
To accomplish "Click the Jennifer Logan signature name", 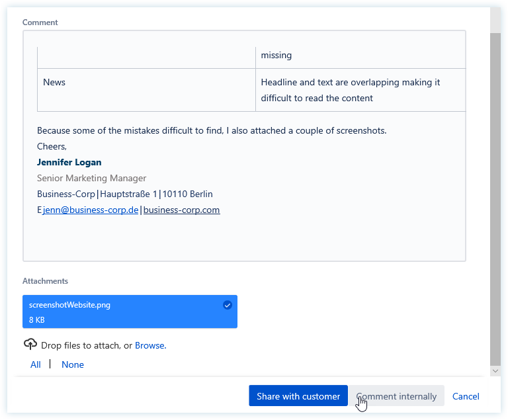I will click(69, 162).
